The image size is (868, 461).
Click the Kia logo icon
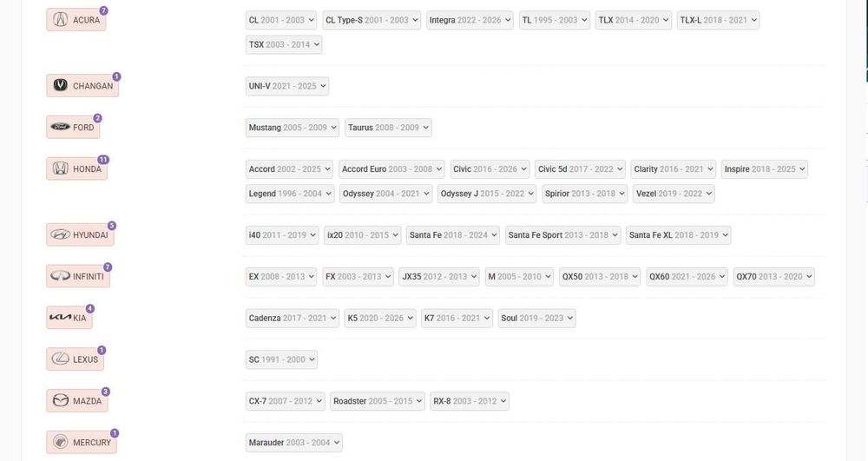pyautogui.click(x=61, y=317)
